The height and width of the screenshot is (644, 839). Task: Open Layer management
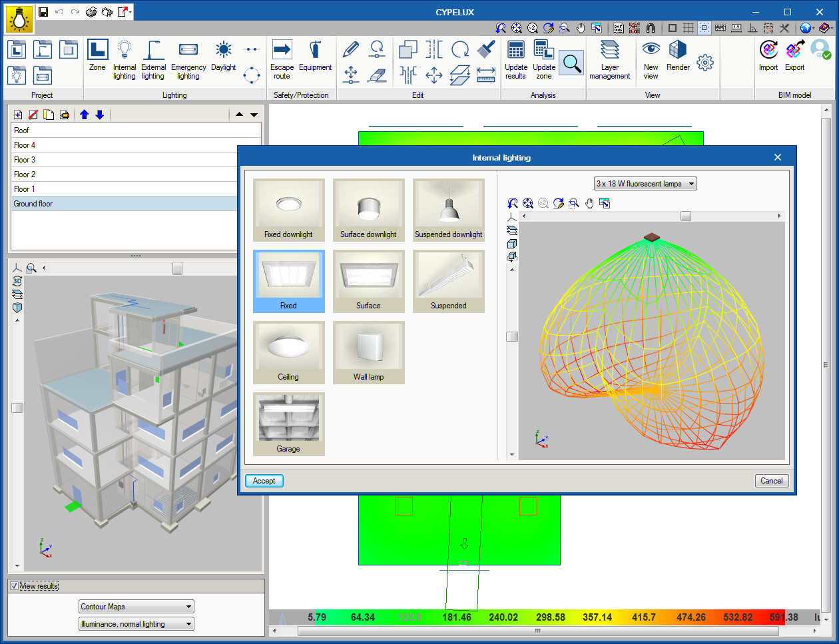point(609,60)
